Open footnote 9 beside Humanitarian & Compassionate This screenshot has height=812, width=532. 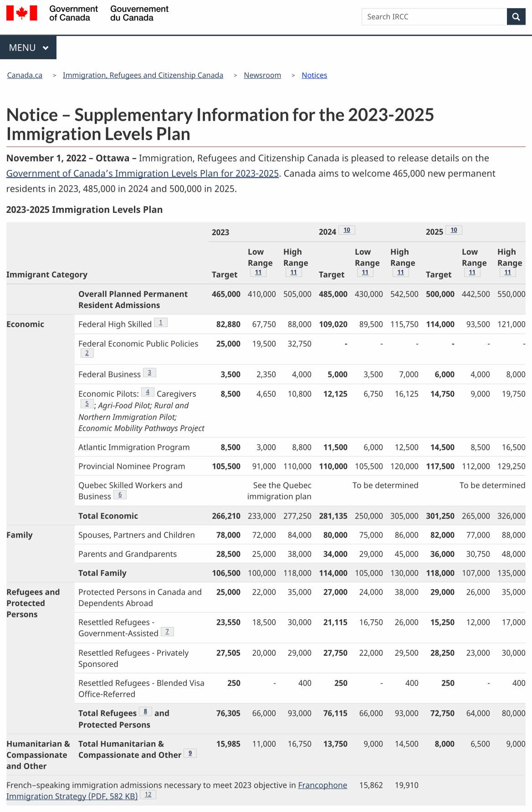[x=190, y=753]
